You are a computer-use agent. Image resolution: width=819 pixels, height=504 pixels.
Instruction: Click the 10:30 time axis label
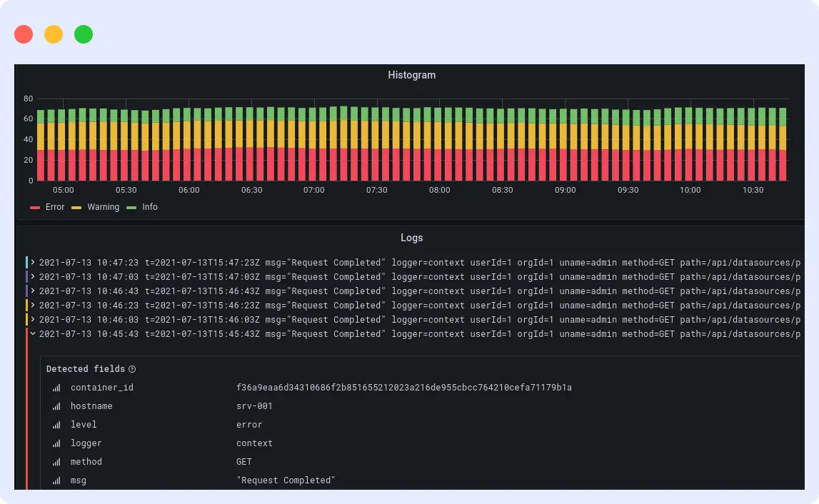pyautogui.click(x=753, y=190)
